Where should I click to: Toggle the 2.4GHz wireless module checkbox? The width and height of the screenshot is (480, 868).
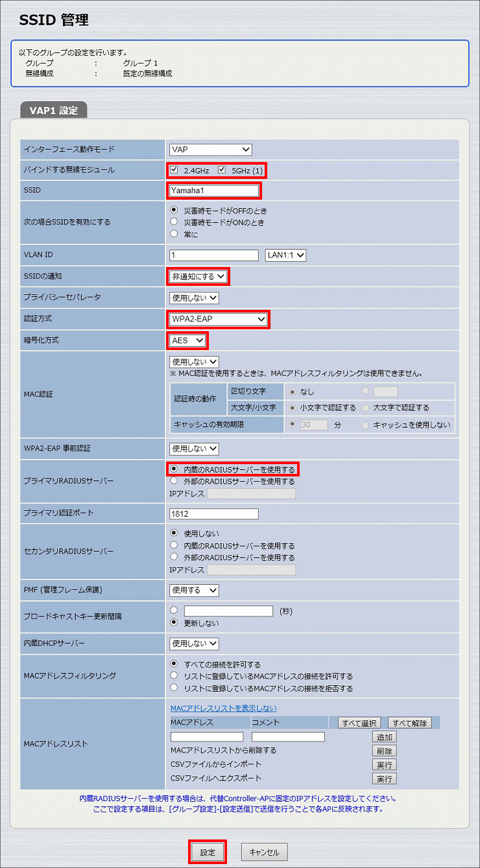pyautogui.click(x=174, y=170)
